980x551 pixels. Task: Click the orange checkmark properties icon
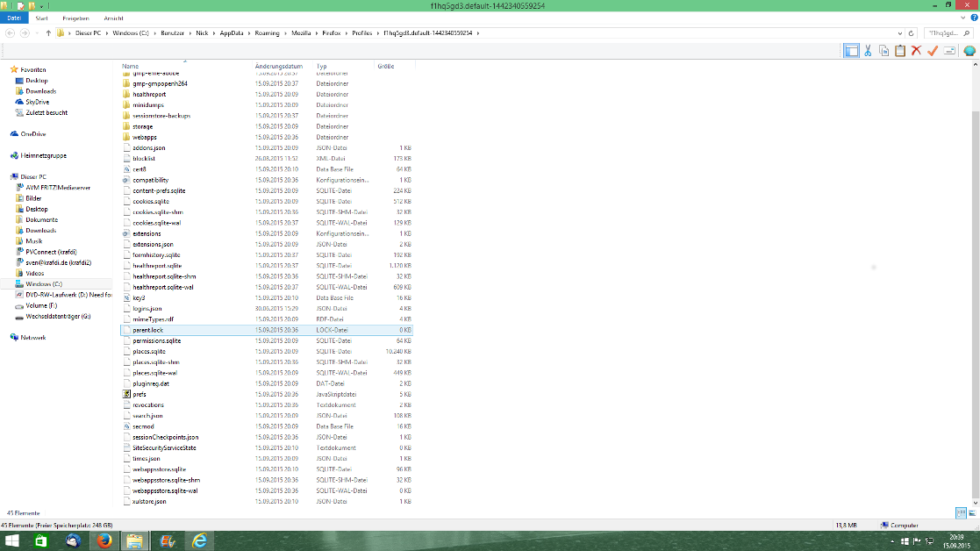[x=933, y=51]
